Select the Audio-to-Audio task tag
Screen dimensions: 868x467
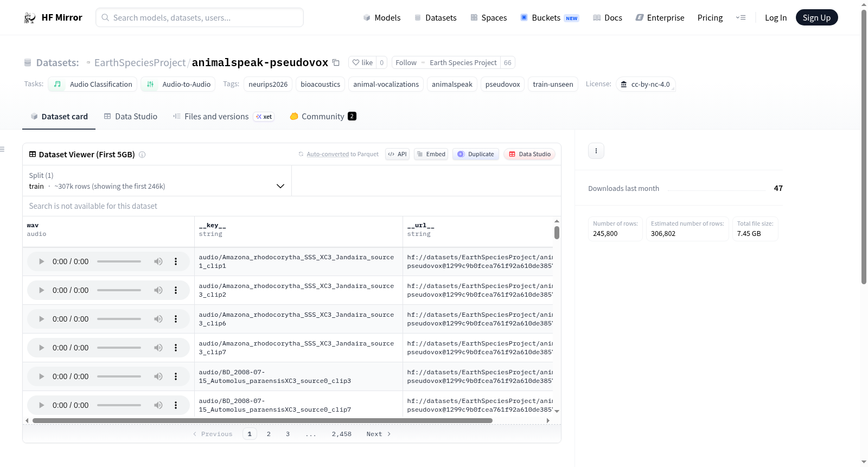(178, 84)
